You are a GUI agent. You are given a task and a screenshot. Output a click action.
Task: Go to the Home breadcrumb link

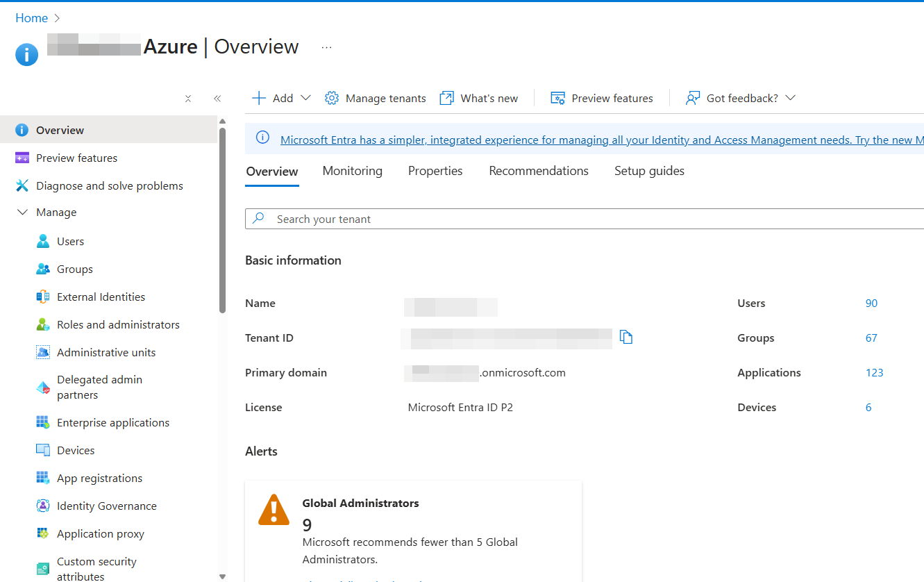point(32,18)
